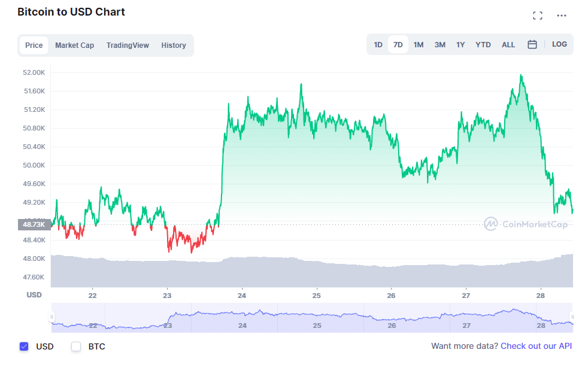Select the 1D time range
Viewport: 588px width, 368px height.
[x=378, y=44]
